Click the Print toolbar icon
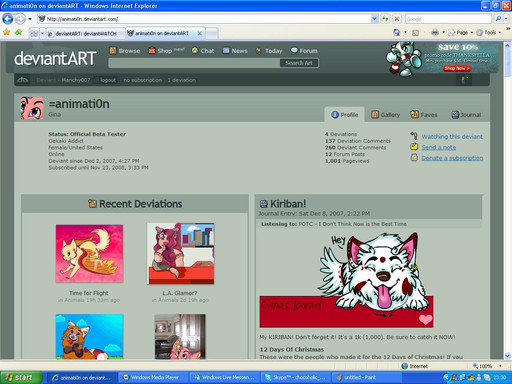This screenshot has height=384, width=512. coord(435,32)
